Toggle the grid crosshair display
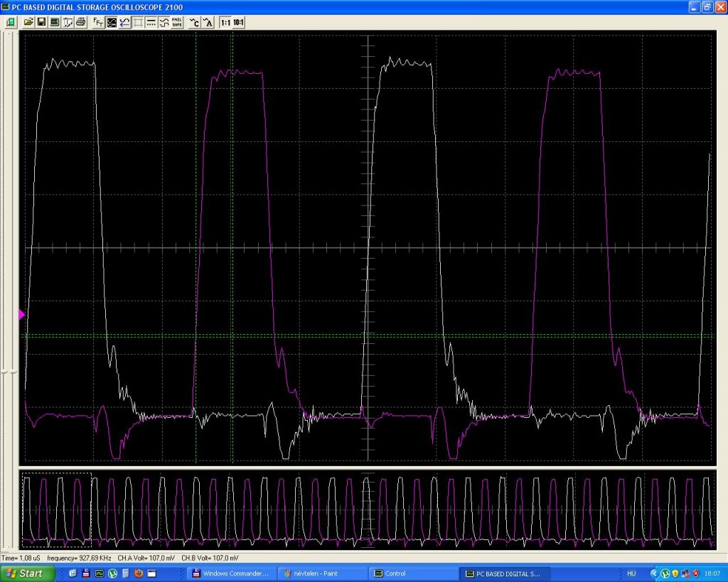The width and height of the screenshot is (728, 582). pyautogui.click(x=138, y=22)
